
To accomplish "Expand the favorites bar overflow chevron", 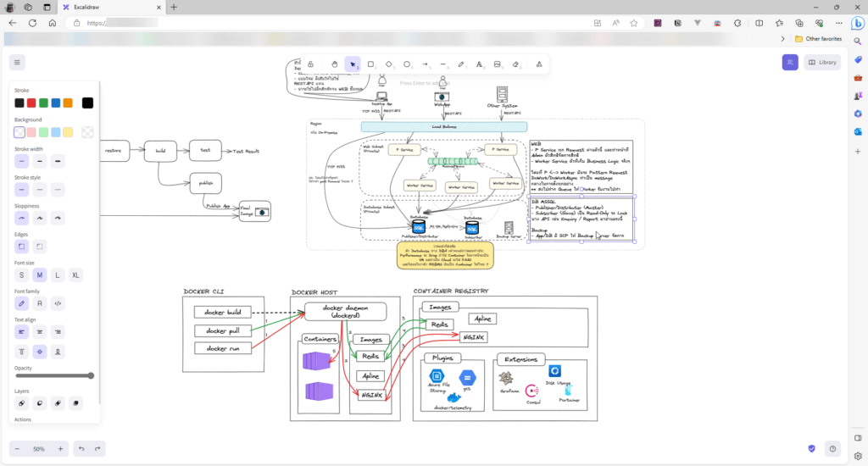I will point(782,39).
